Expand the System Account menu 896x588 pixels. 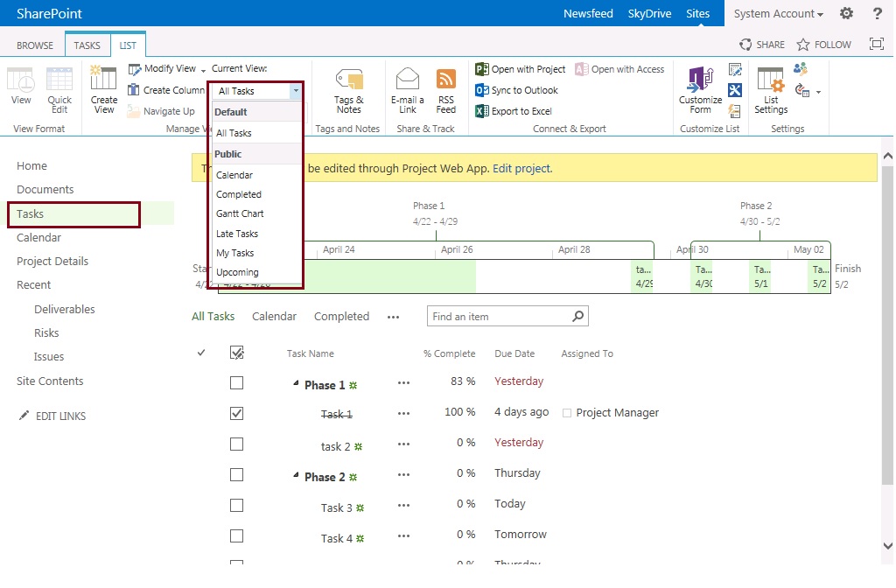pyautogui.click(x=778, y=14)
